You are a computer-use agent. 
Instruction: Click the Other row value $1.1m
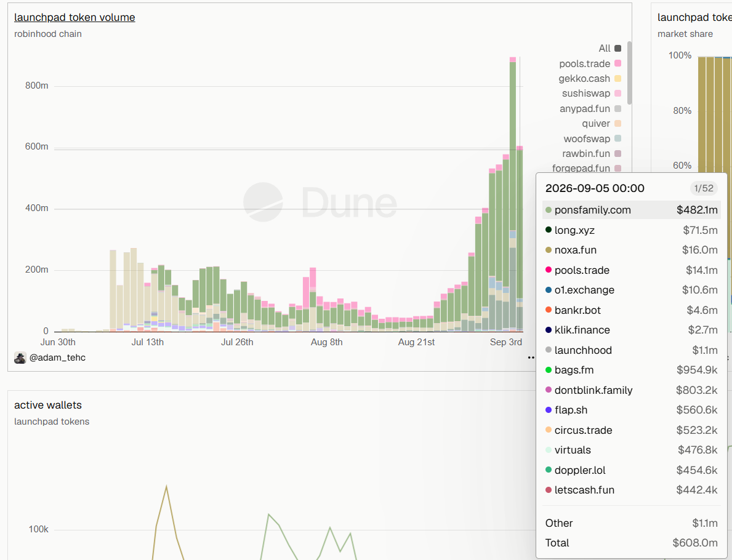tap(705, 524)
